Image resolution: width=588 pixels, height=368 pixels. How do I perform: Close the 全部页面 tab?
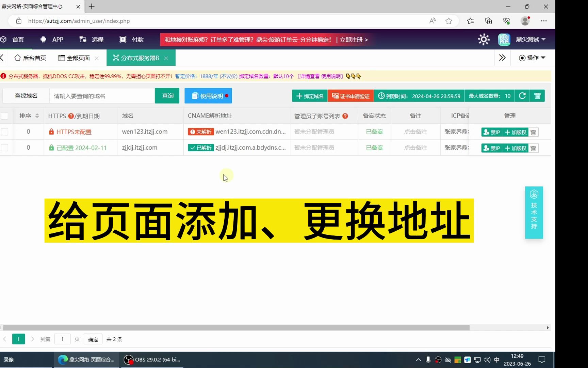97,58
